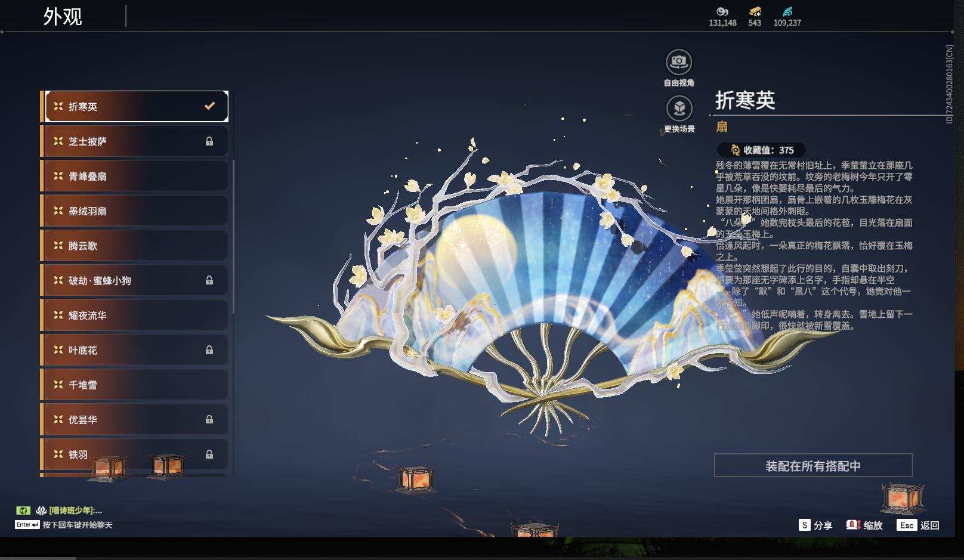964x560 pixels.
Task: Click the 扇 category label
Action: click(x=722, y=126)
